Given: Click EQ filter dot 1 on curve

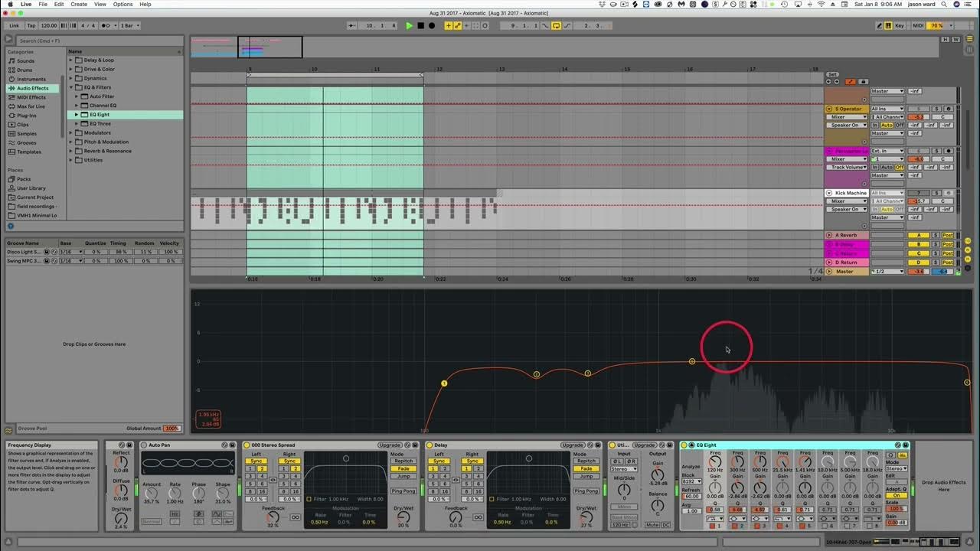Looking at the screenshot, I should pyautogui.click(x=444, y=383).
